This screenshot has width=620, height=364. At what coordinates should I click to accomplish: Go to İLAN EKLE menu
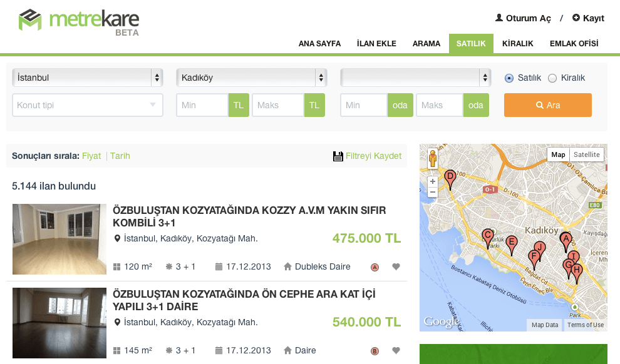coord(376,44)
